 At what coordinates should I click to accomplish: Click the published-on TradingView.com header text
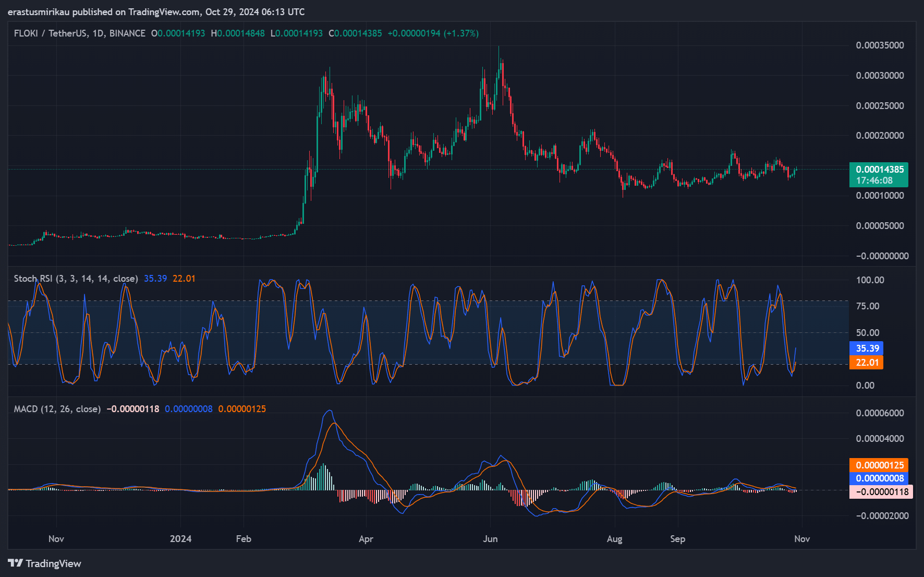[156, 12]
